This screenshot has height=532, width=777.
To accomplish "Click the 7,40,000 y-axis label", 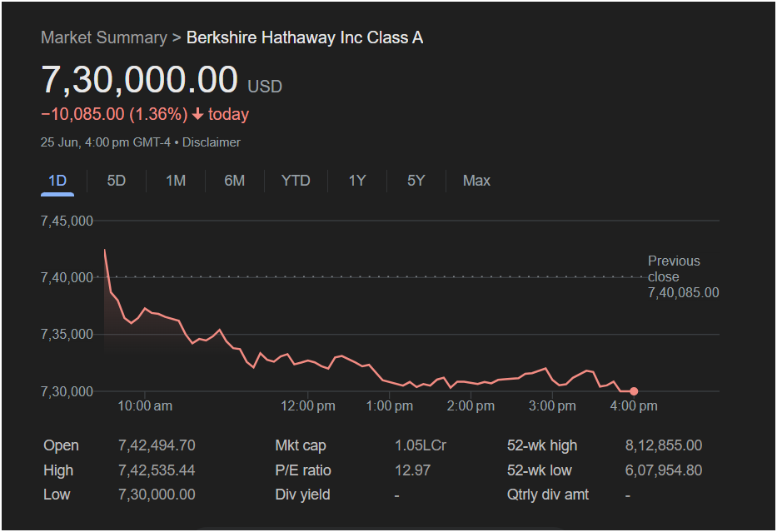I will tap(67, 277).
